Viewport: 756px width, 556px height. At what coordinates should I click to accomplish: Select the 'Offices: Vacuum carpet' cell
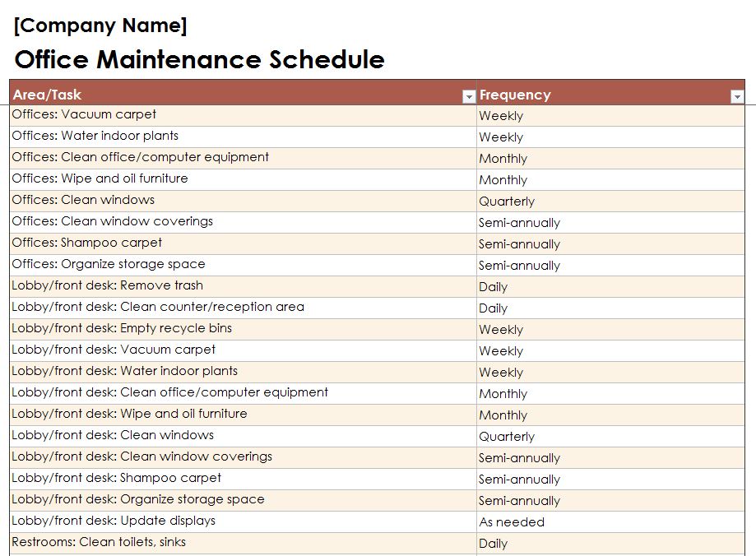[x=243, y=116]
